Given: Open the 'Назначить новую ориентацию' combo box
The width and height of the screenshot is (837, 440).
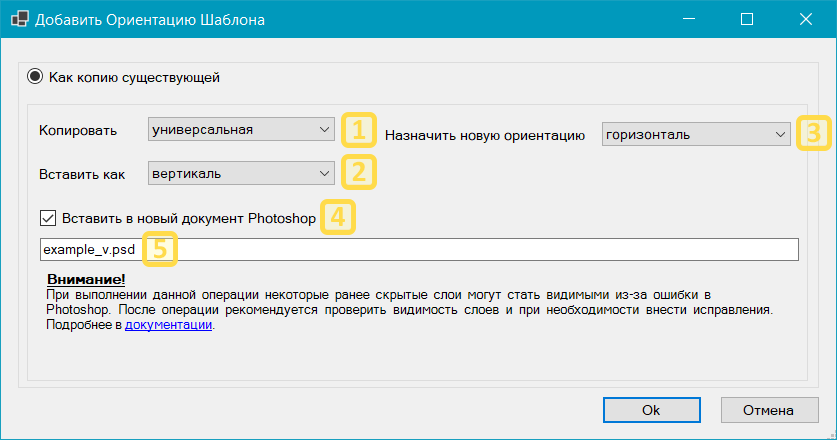Looking at the screenshot, I should click(x=696, y=134).
